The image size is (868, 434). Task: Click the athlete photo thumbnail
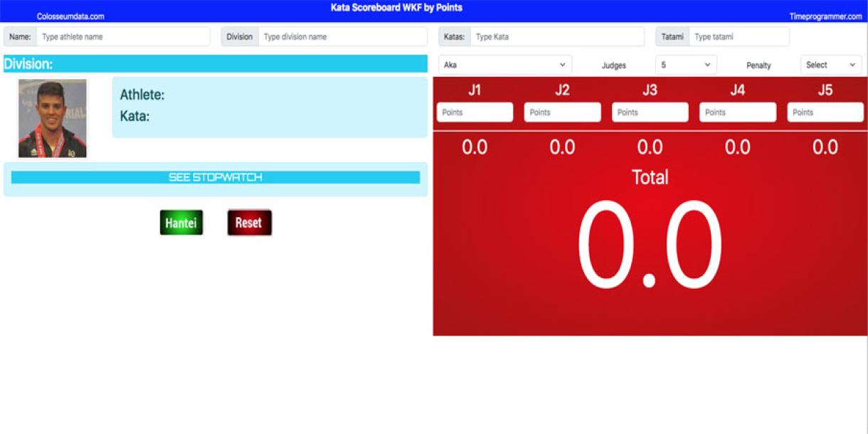[53, 118]
